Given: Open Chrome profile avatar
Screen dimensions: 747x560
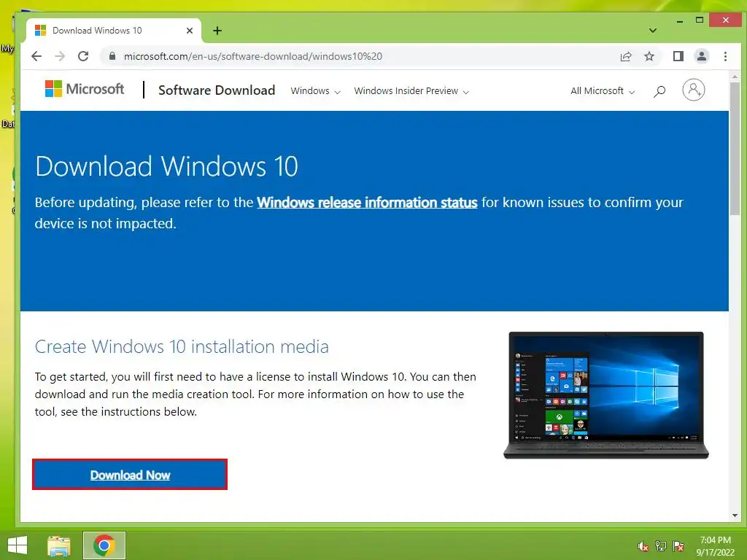Looking at the screenshot, I should tap(701, 56).
